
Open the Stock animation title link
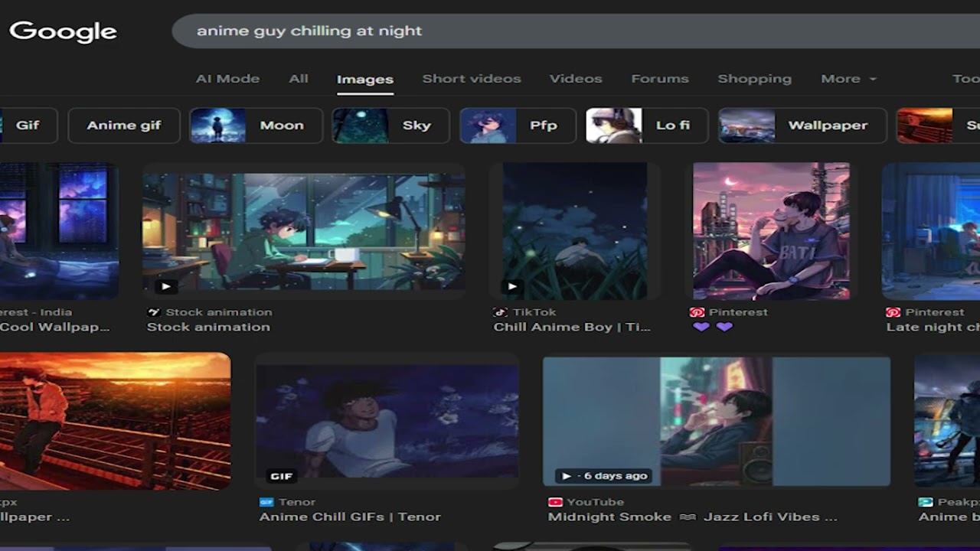tap(208, 327)
